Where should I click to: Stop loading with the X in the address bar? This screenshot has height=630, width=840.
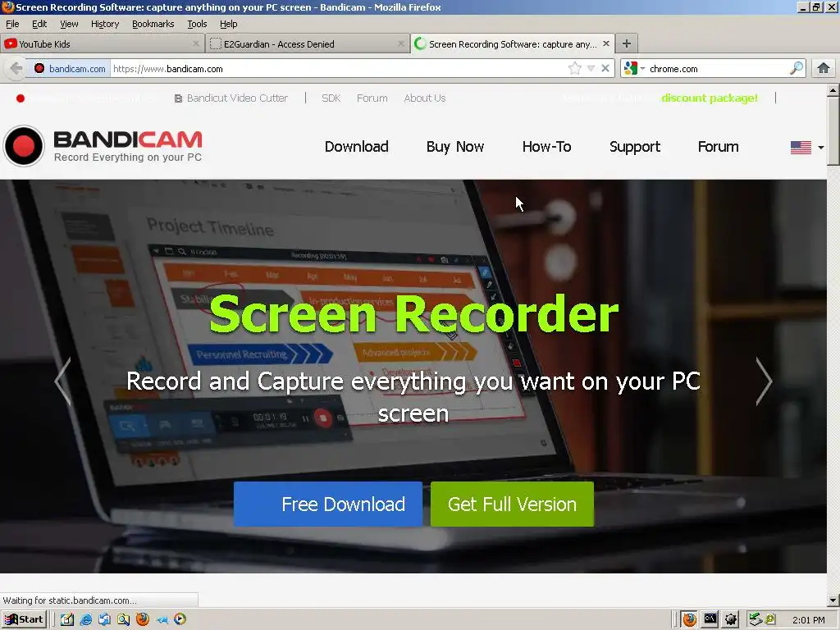(x=605, y=68)
